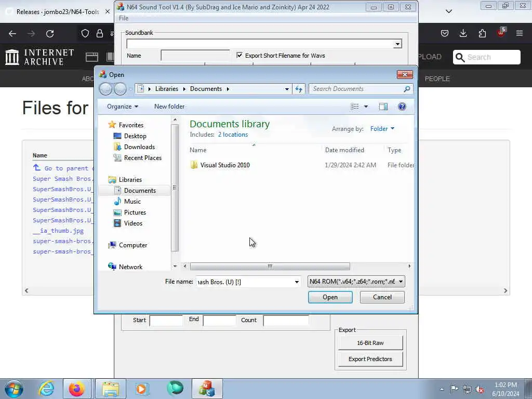This screenshot has width=532, height=399.
Task: Click the horizontal scrollbar in the file list
Action: (270, 267)
